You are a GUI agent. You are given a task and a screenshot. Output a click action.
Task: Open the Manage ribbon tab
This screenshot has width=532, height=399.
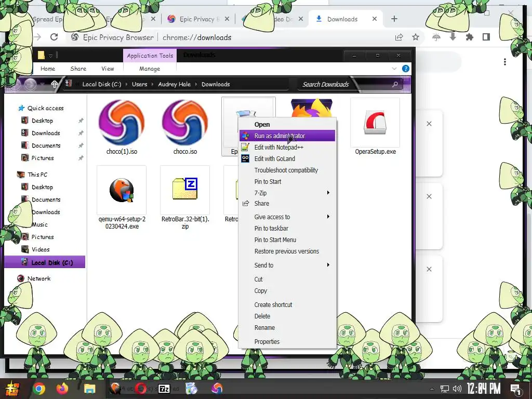click(x=150, y=69)
